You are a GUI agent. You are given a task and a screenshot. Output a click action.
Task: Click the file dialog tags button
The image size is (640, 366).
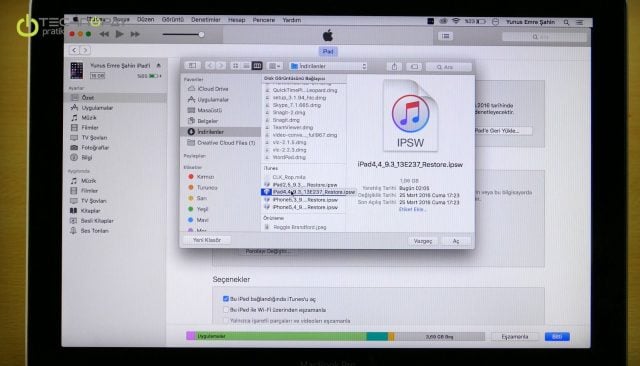414,67
